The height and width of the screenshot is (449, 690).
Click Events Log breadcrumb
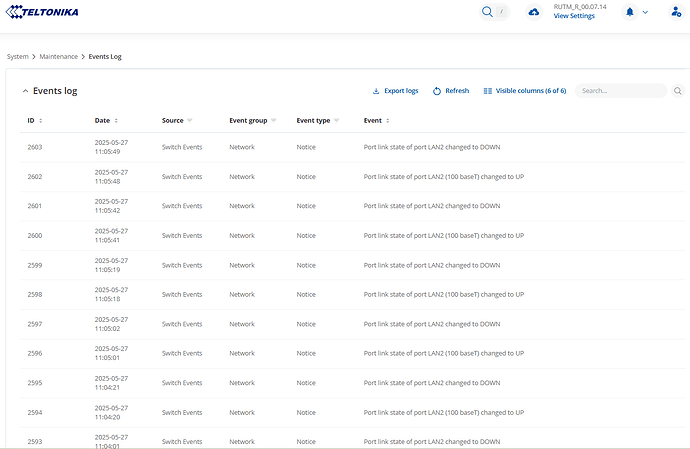point(105,56)
